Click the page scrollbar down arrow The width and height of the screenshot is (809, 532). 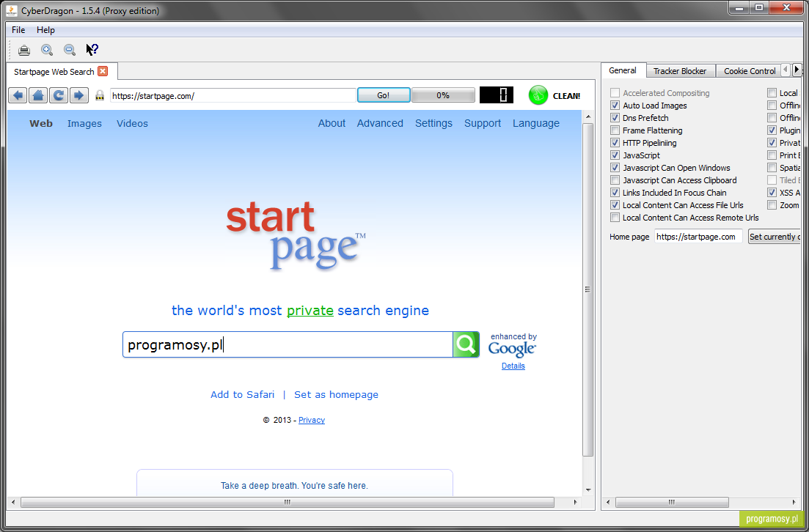[x=587, y=489]
